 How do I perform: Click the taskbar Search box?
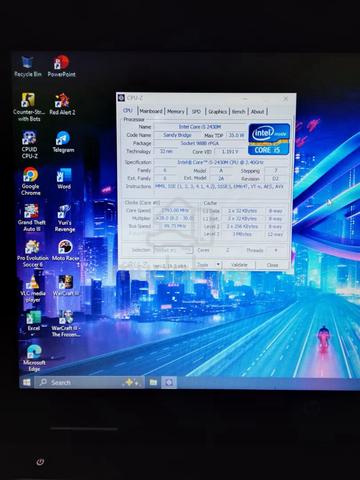pyautogui.click(x=90, y=382)
